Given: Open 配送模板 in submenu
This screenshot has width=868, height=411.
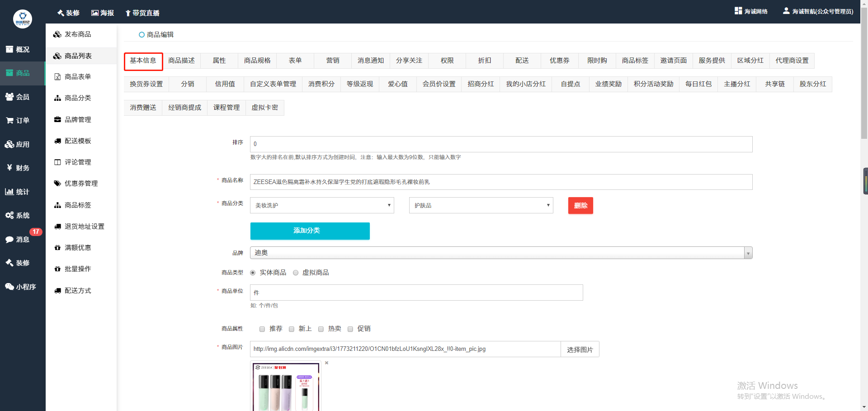Looking at the screenshot, I should pyautogui.click(x=81, y=141).
